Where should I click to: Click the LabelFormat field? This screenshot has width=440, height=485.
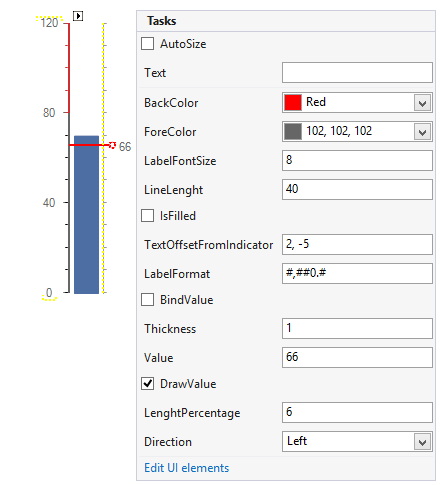(357, 274)
